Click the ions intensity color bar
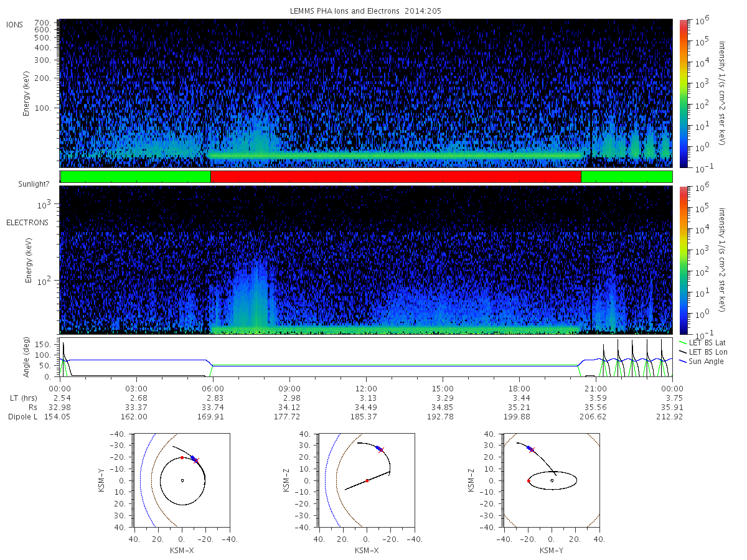The height and width of the screenshot is (560, 747). coord(683,93)
